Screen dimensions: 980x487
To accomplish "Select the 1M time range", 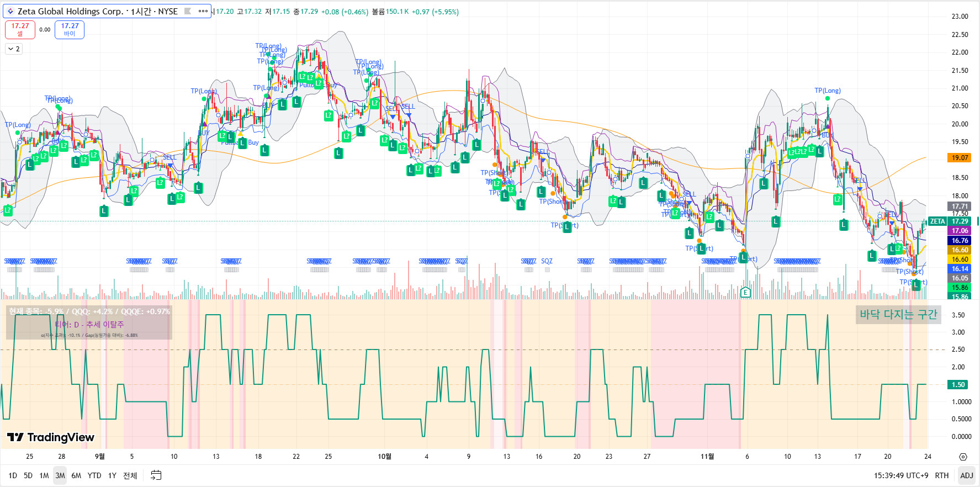I will coord(44,475).
